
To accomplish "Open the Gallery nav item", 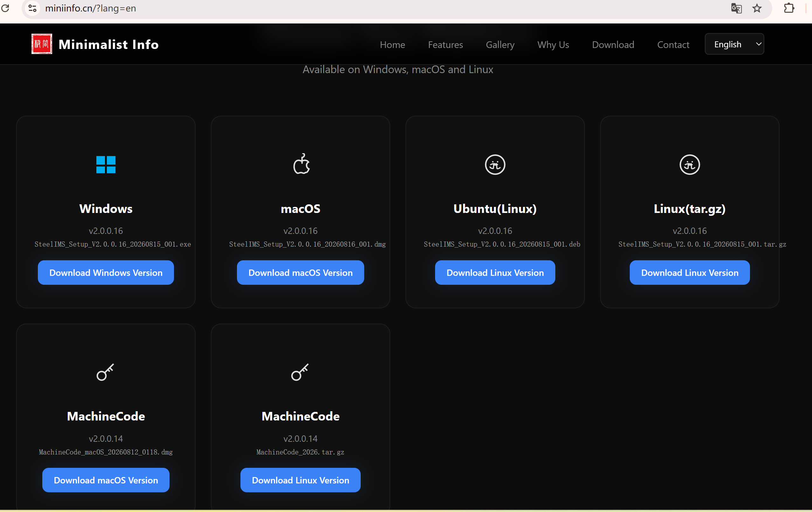I will (x=500, y=44).
